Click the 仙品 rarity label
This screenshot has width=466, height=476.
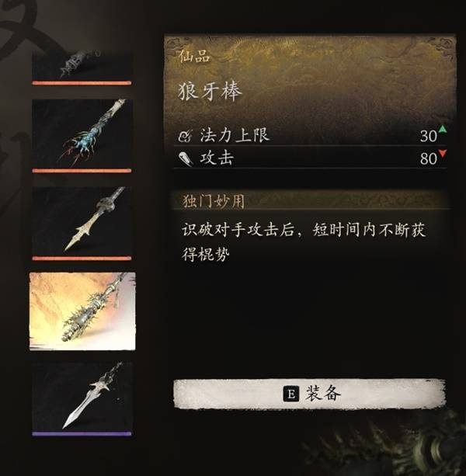pyautogui.click(x=194, y=56)
